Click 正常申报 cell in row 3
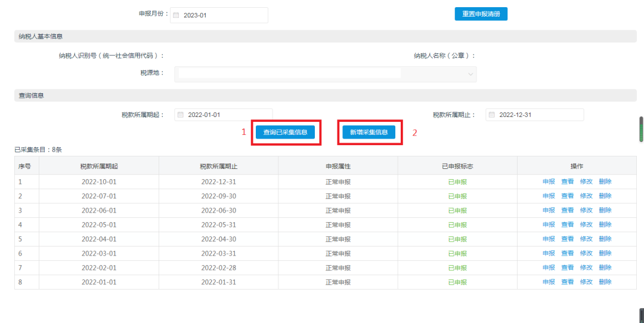Image resolution: width=644 pixels, height=323 pixels. coord(338,211)
